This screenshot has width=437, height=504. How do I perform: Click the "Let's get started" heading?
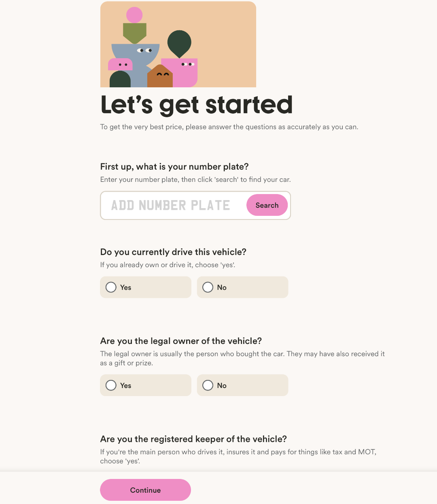click(x=196, y=105)
